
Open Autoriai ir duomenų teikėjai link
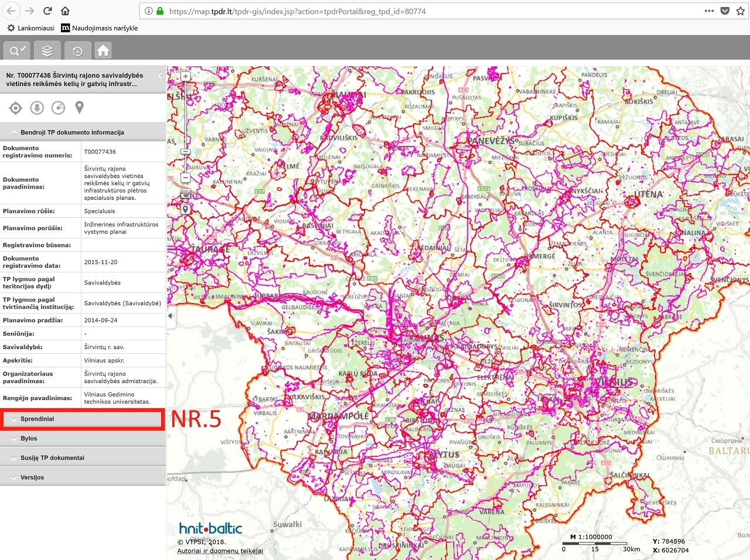(x=220, y=551)
